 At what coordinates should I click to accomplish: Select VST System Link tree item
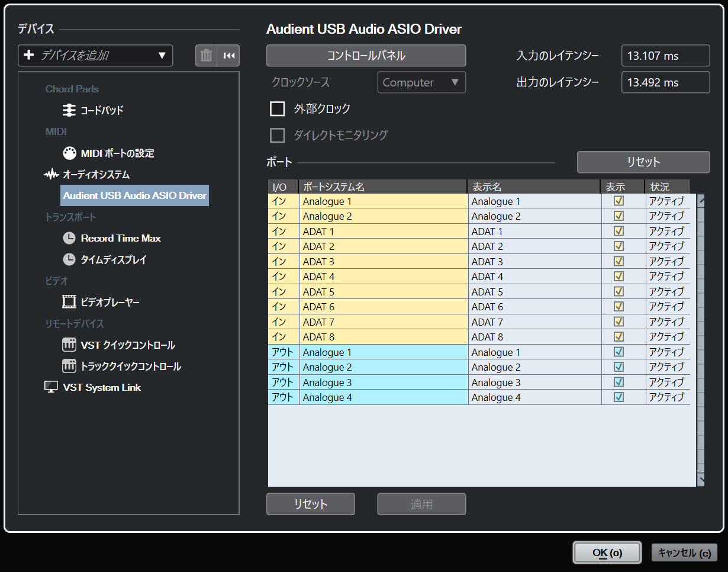point(102,387)
